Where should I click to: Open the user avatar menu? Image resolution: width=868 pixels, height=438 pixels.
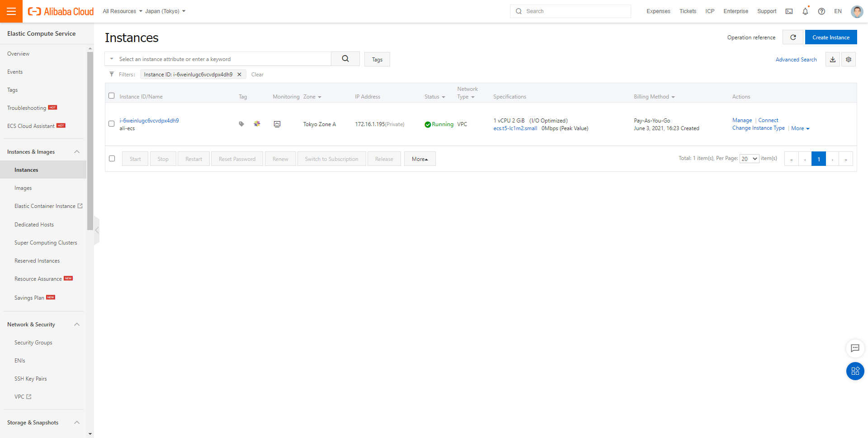pos(857,11)
